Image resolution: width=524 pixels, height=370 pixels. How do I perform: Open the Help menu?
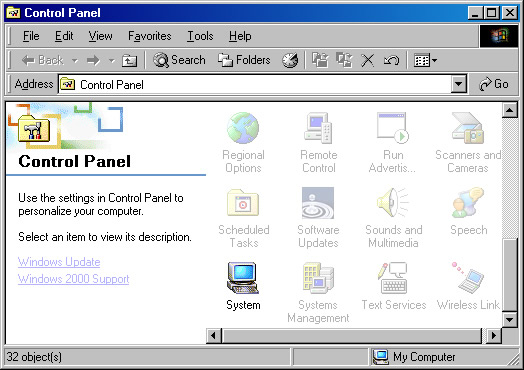tap(240, 36)
